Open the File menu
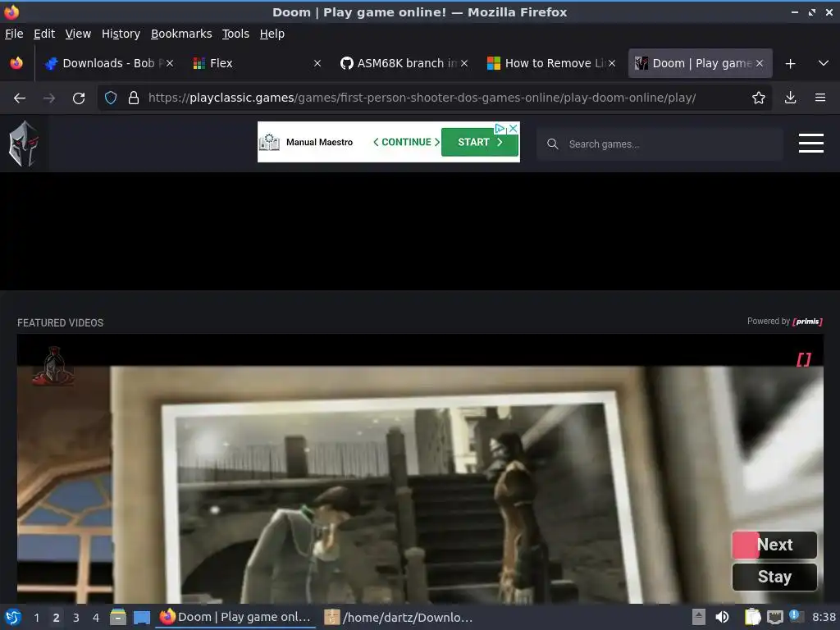Image resolution: width=840 pixels, height=630 pixels. click(14, 34)
